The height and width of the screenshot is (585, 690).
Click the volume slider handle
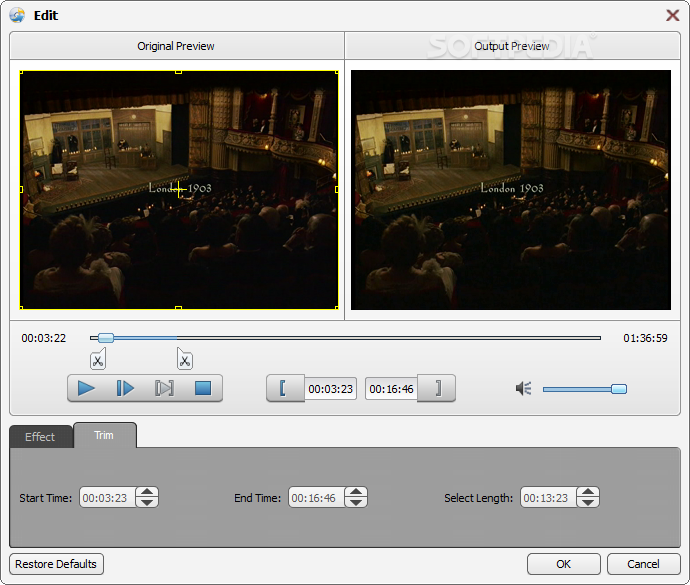pos(619,389)
